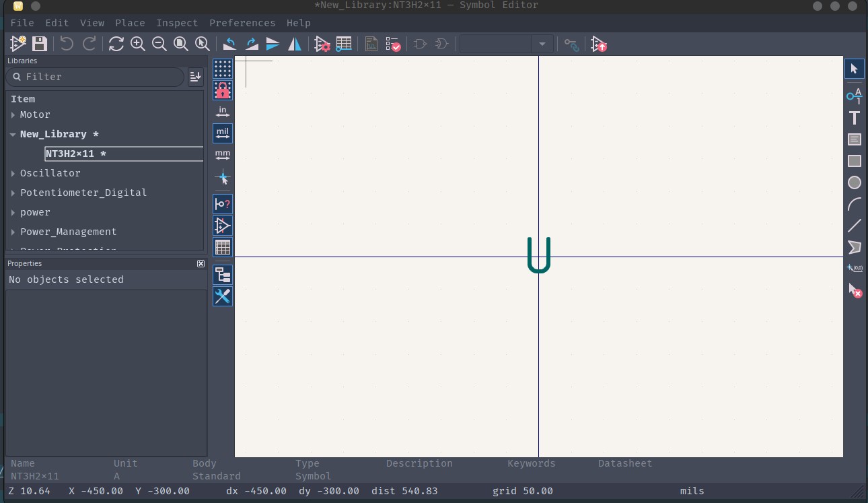Screen dimensions: 868x503
Task: Open the Symbol Properties dialog
Action: (x=322, y=44)
